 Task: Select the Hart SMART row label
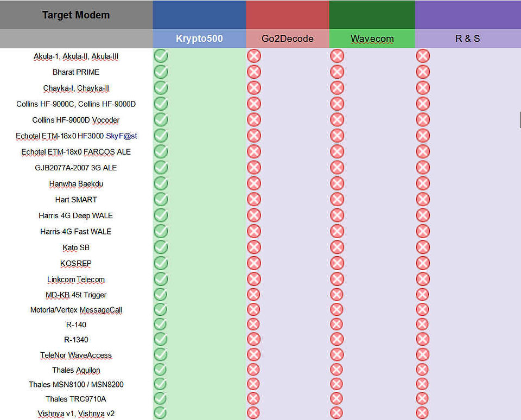click(x=76, y=200)
